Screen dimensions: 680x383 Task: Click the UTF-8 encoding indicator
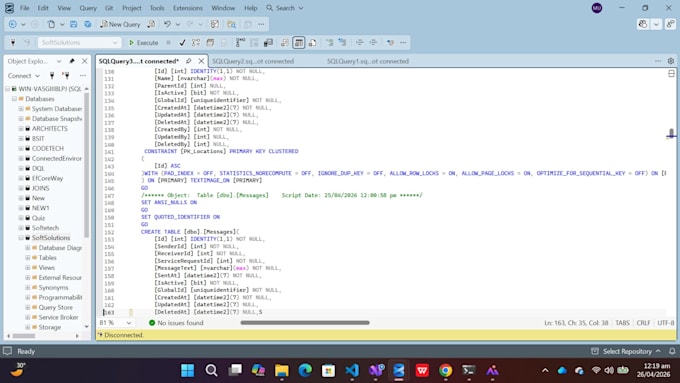click(x=666, y=323)
